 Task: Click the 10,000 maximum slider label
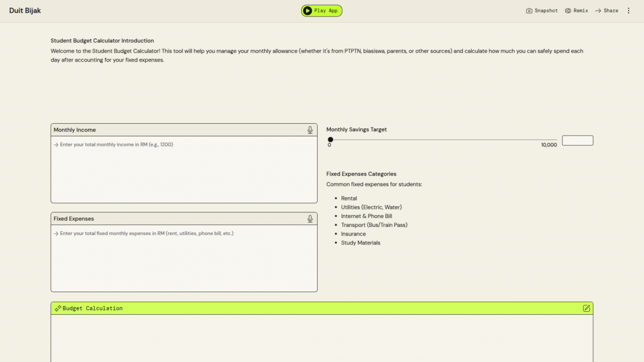pyautogui.click(x=548, y=145)
